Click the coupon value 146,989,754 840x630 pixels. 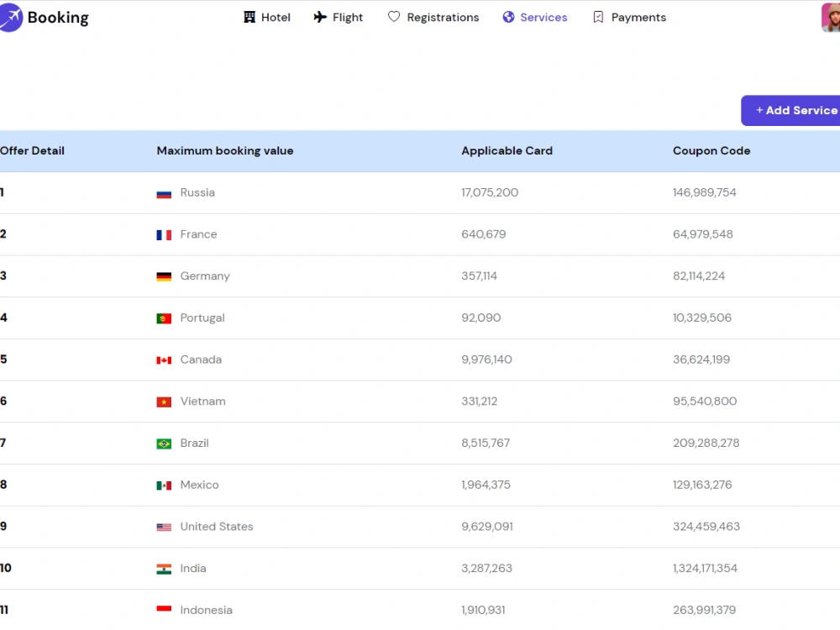coord(705,192)
